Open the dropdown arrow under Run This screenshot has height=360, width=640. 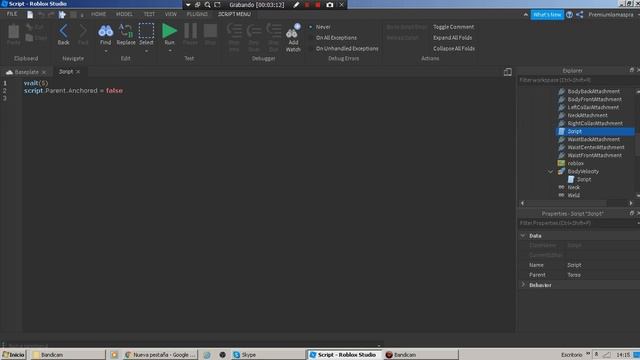click(x=169, y=51)
